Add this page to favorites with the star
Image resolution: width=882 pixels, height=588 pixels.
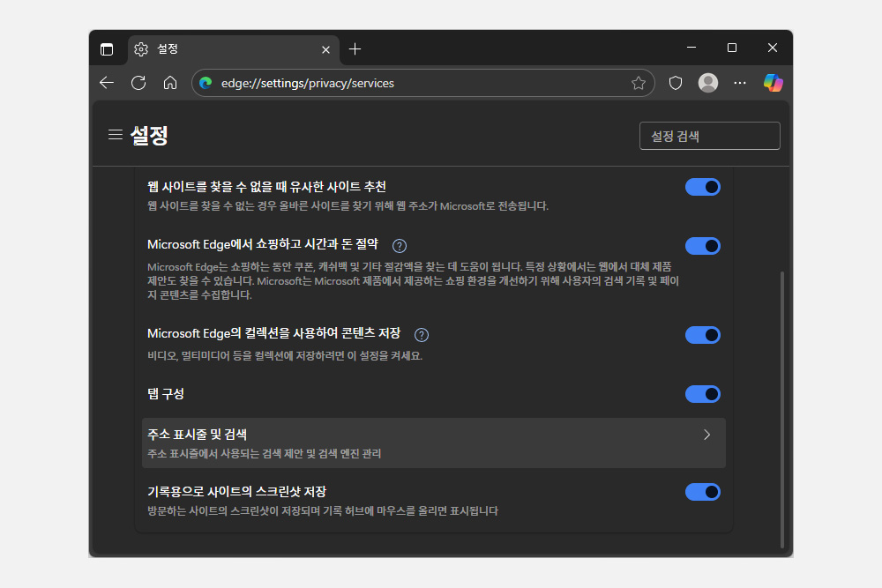(639, 83)
